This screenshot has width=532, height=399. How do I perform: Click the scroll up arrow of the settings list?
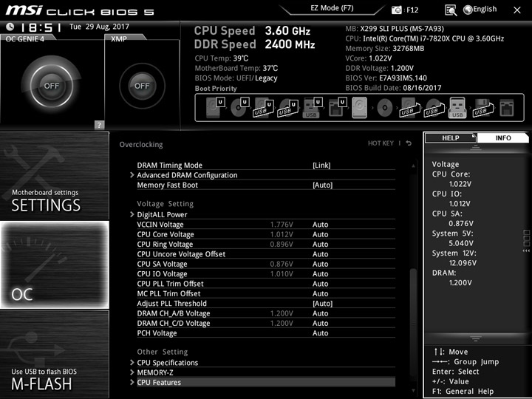point(413,166)
